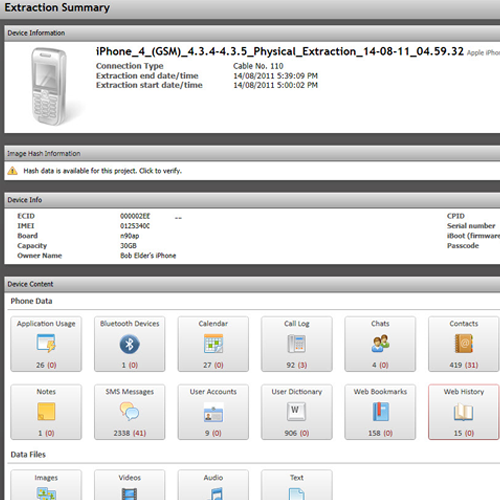Click the Extraction end date/time label
Screen dimensions: 500x500
click(x=147, y=76)
